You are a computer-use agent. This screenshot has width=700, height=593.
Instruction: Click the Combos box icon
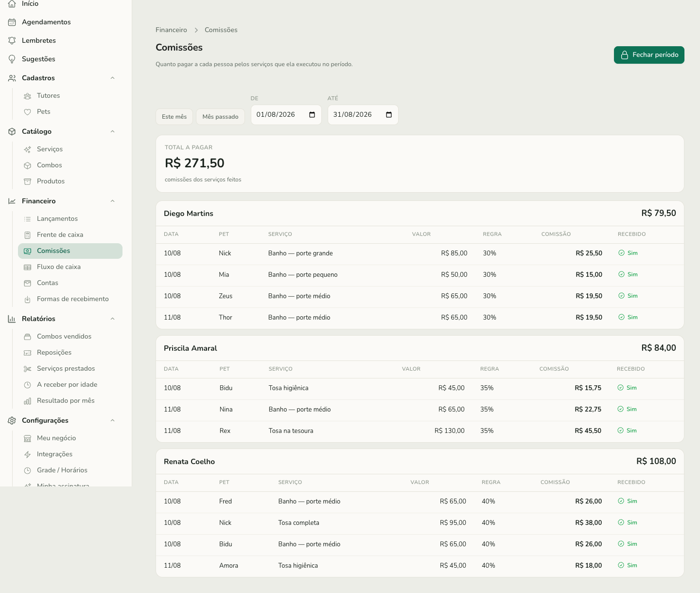click(28, 165)
